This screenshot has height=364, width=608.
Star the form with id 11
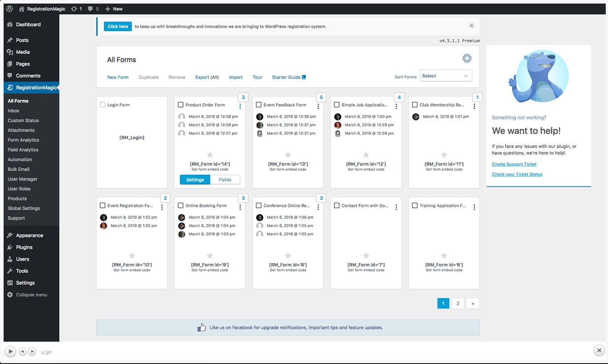point(444,155)
